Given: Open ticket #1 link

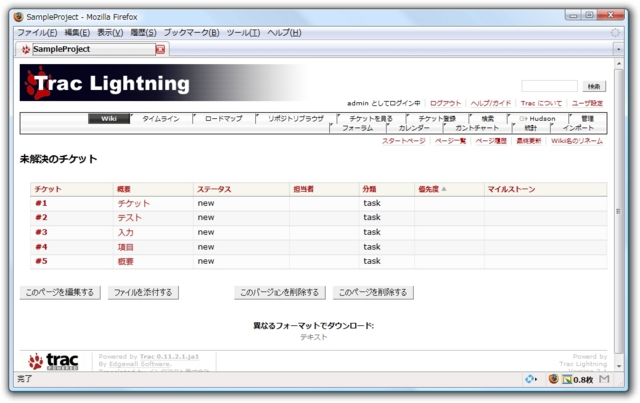Looking at the screenshot, I should pyautogui.click(x=41, y=203).
